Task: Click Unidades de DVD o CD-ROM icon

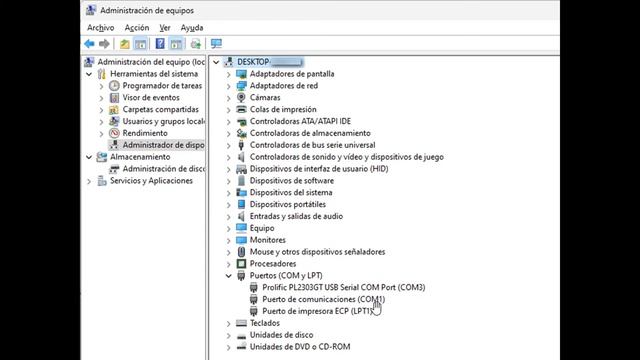Action: [241, 347]
